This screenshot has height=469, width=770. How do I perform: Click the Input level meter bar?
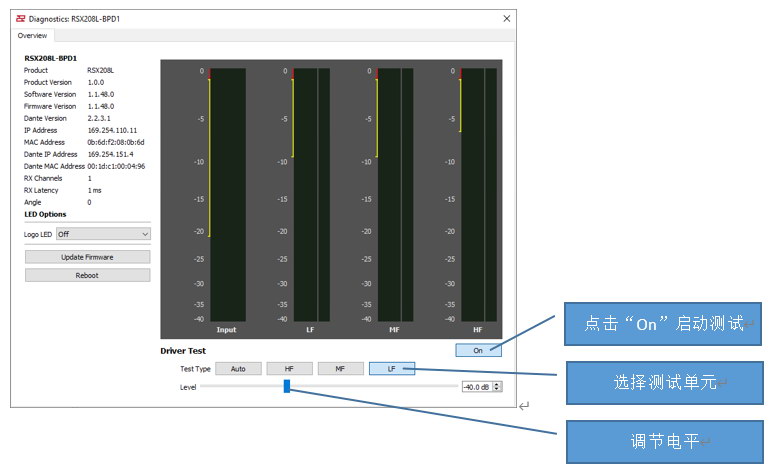coord(228,195)
